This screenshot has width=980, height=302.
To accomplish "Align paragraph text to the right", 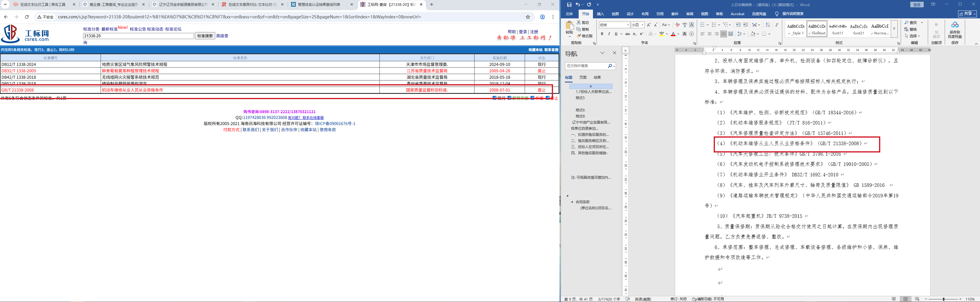I will pos(716,34).
